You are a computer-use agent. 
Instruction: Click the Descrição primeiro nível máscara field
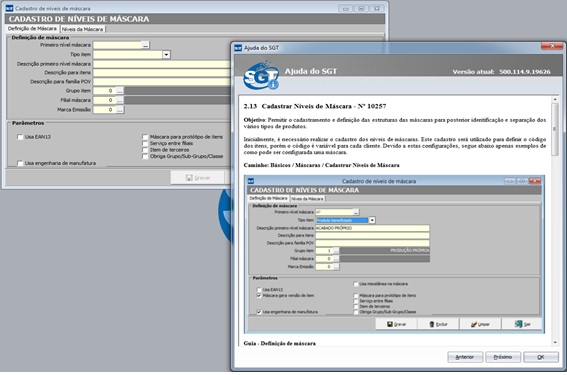[x=162, y=64]
